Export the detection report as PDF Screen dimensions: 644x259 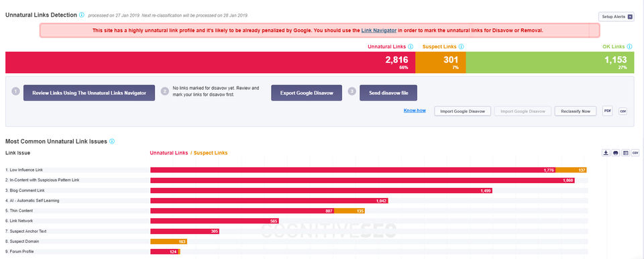pyautogui.click(x=608, y=111)
